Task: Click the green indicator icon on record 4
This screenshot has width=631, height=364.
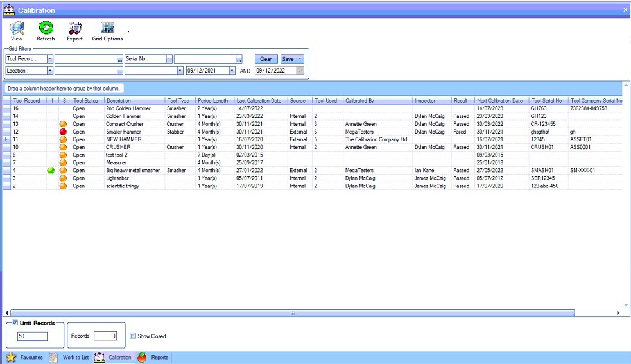Action: 51,171
